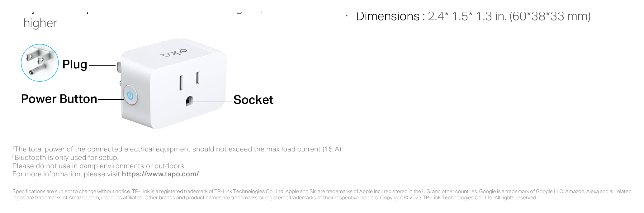The width and height of the screenshot is (644, 213).
Task: Click the "Bluetooth is only used for setup" note
Action: coord(65,158)
